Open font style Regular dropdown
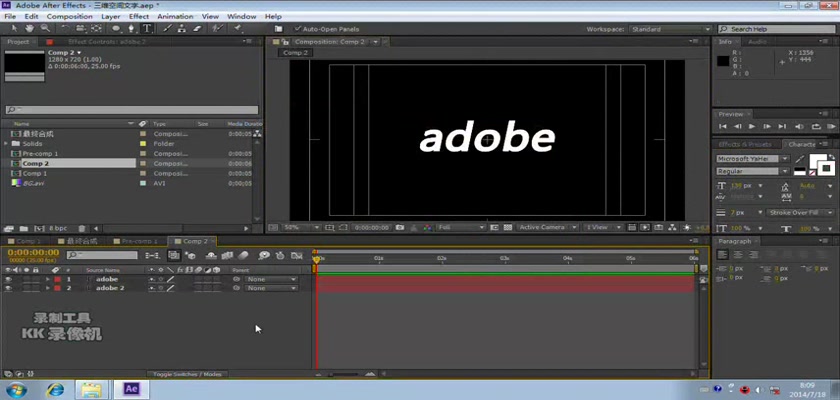Screen dimensions: 840x400 [752, 171]
